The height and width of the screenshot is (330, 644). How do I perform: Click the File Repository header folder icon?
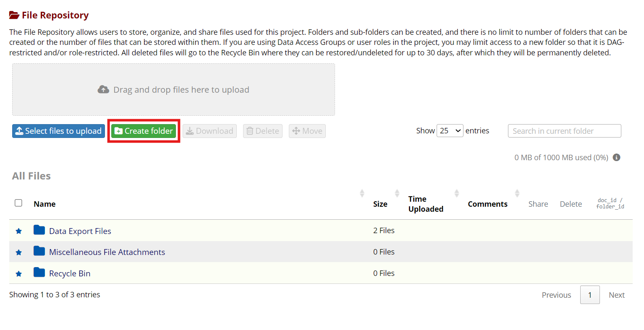click(x=13, y=14)
